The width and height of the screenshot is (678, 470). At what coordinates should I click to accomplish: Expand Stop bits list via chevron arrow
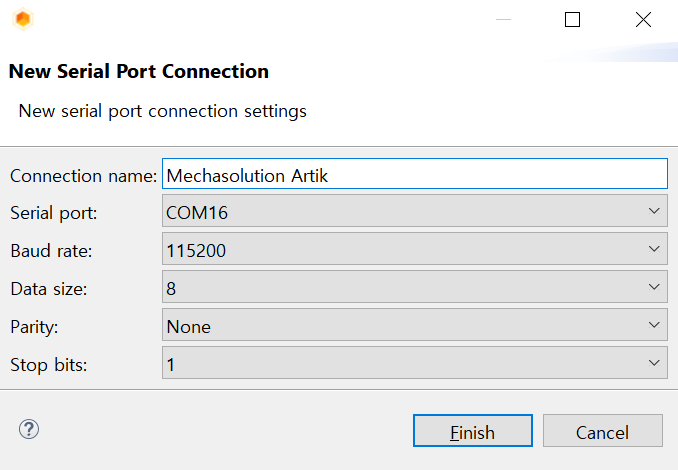(654, 363)
